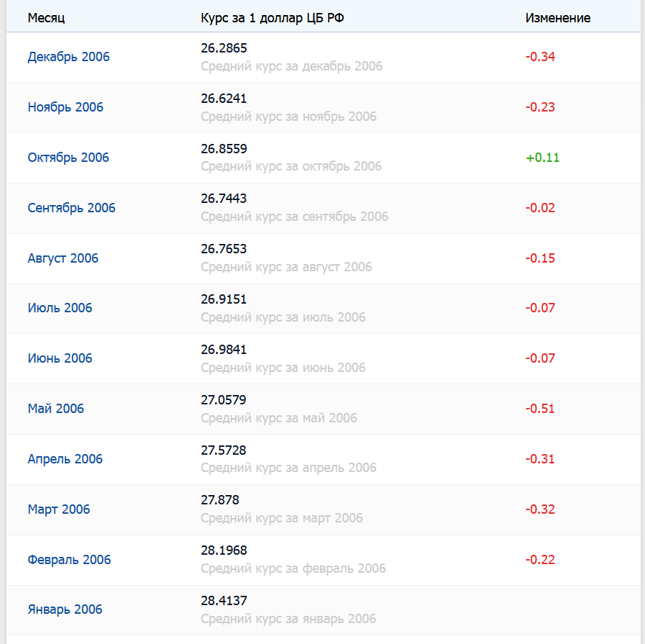
Task: Open the Май 2006 month link
Action: tap(56, 409)
